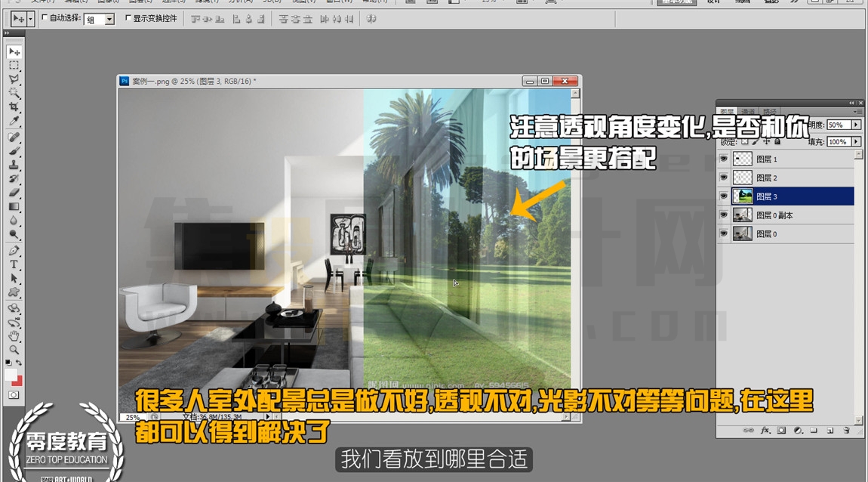Select the Hand tool
The image size is (868, 482).
point(14,335)
